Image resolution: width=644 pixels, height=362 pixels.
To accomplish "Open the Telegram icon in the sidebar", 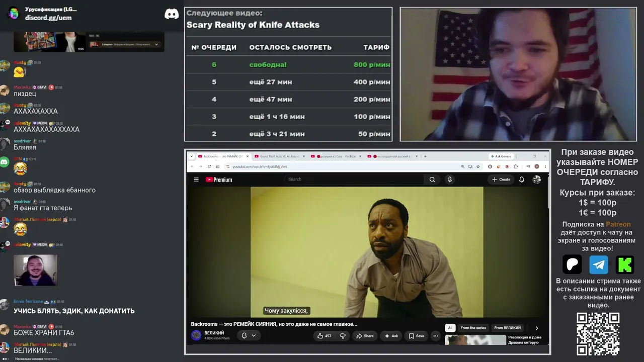I will (x=599, y=264).
